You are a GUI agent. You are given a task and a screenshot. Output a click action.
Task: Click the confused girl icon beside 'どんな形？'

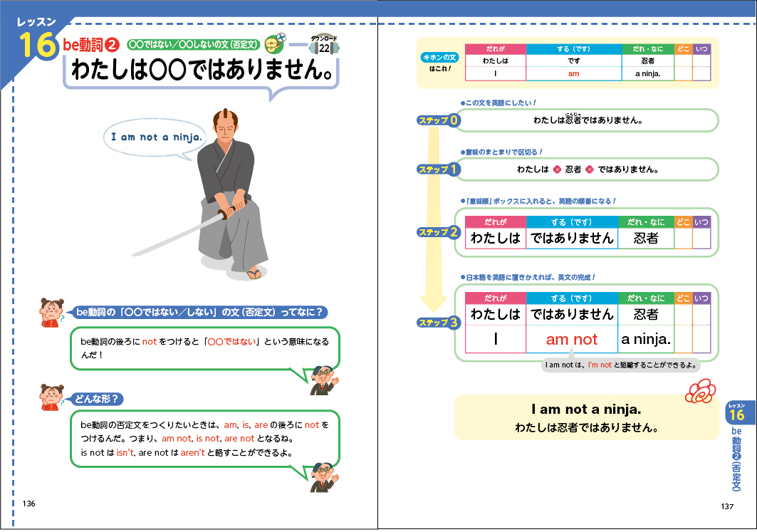tap(52, 398)
